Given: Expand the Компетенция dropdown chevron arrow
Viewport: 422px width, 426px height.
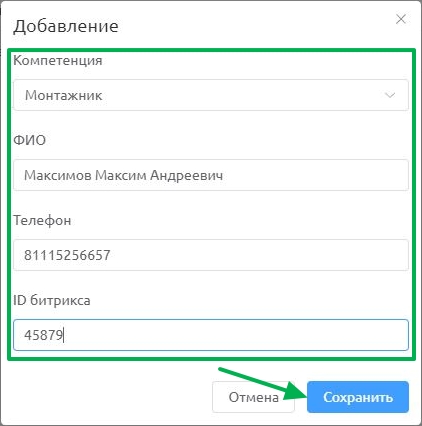Looking at the screenshot, I should pos(390,95).
